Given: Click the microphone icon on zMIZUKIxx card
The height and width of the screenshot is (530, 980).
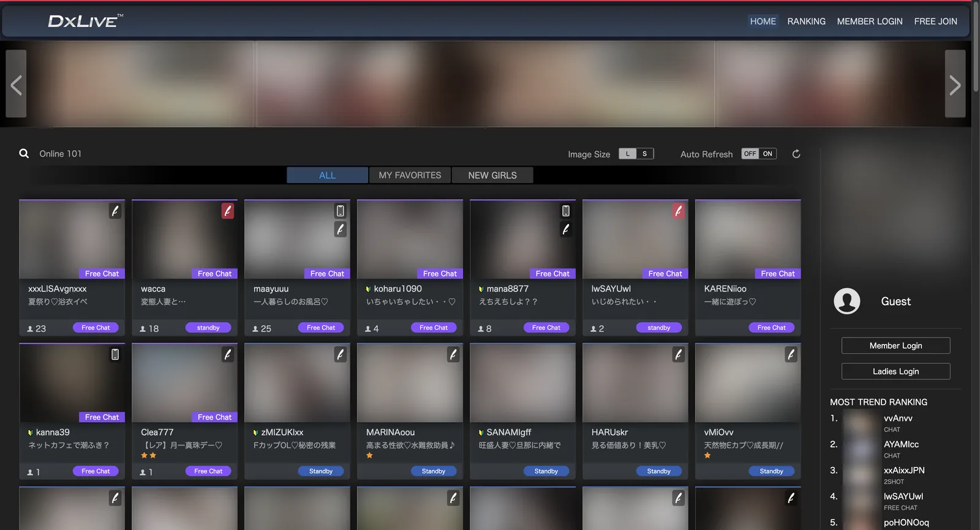Looking at the screenshot, I should pyautogui.click(x=341, y=354).
